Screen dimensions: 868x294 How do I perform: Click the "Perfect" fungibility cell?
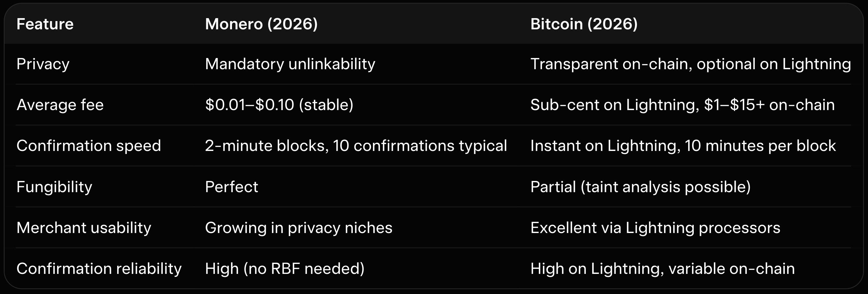pos(231,187)
